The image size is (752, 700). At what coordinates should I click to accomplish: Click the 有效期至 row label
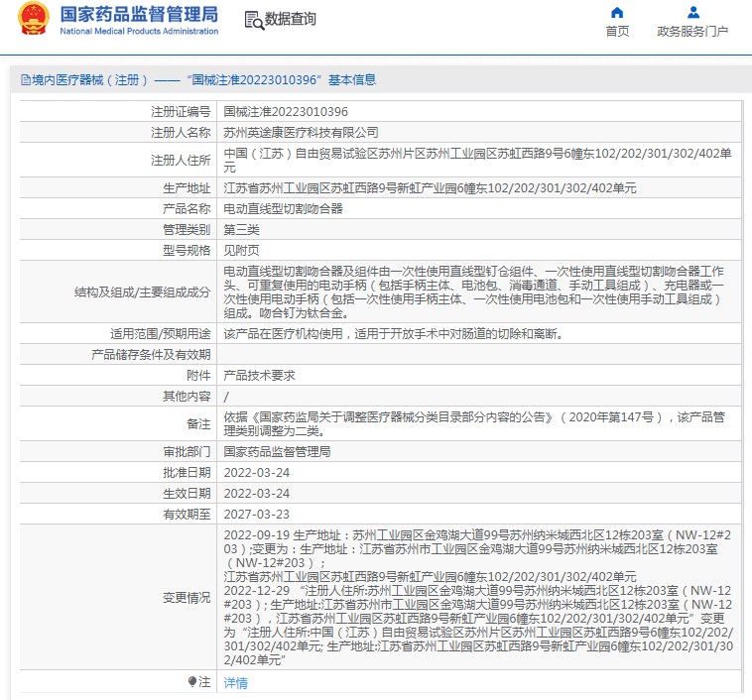[187, 515]
